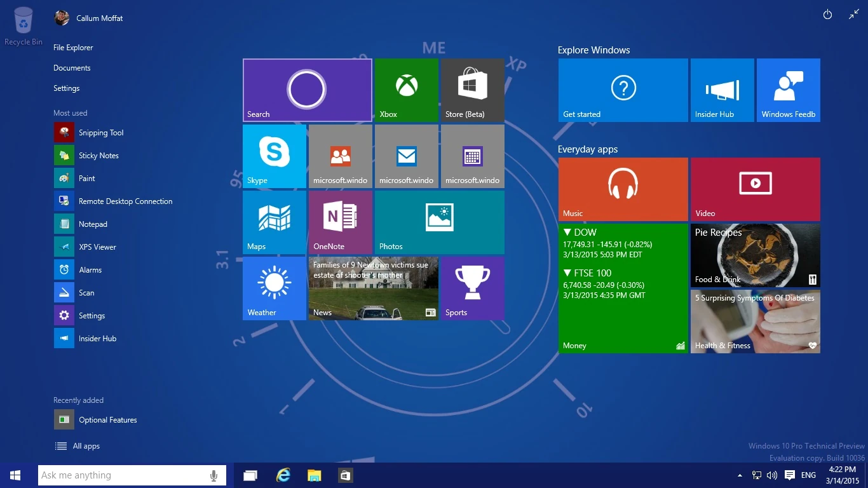Open the Insider Hub tile
Image resolution: width=868 pixels, height=488 pixels.
point(722,90)
